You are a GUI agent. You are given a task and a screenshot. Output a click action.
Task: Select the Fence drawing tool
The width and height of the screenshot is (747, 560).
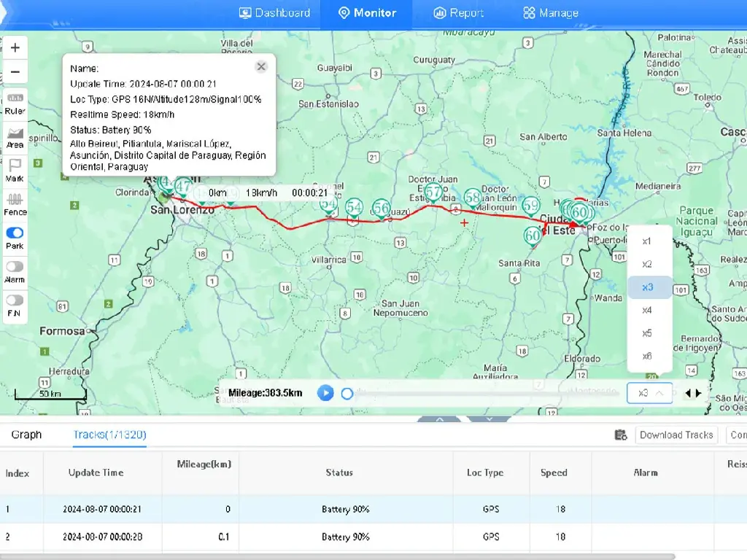[x=15, y=202]
